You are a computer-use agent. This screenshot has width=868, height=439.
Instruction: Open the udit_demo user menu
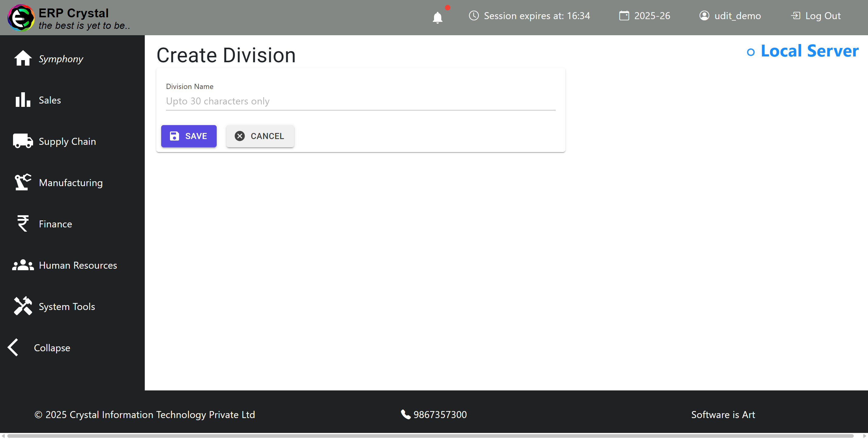click(x=730, y=16)
